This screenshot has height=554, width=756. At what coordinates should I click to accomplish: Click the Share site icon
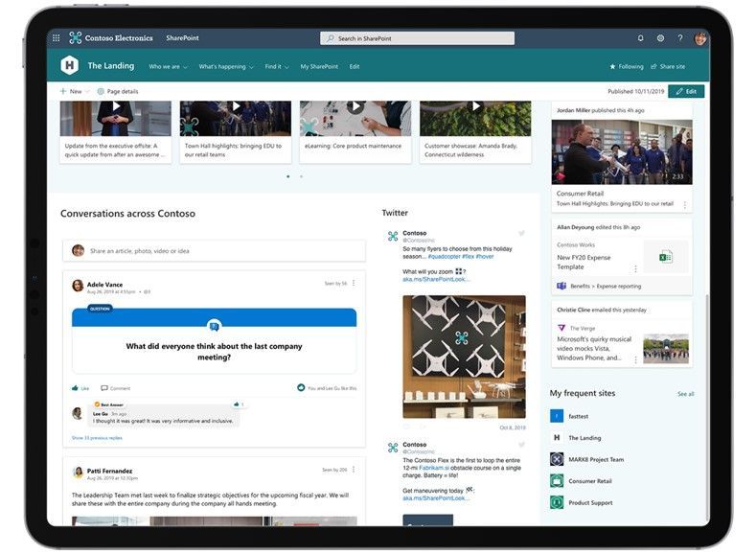(x=653, y=66)
